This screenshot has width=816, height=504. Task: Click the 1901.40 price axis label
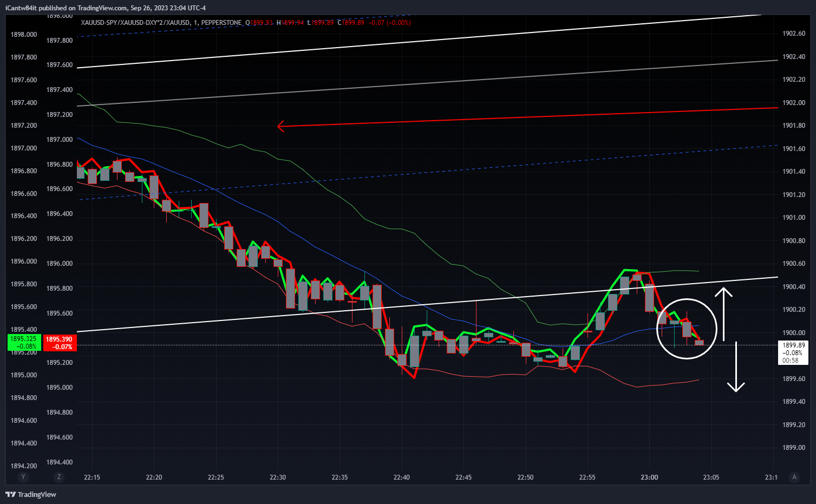[x=794, y=172]
